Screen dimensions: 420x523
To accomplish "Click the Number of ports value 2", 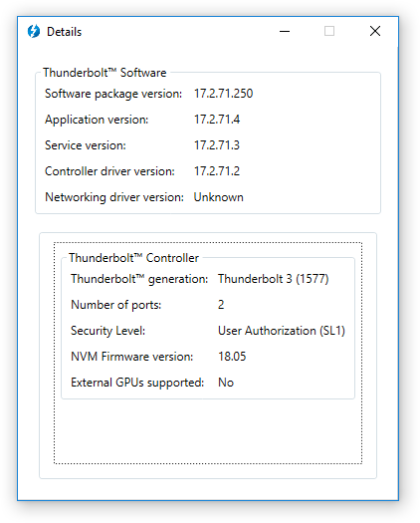I will pyautogui.click(x=221, y=305).
